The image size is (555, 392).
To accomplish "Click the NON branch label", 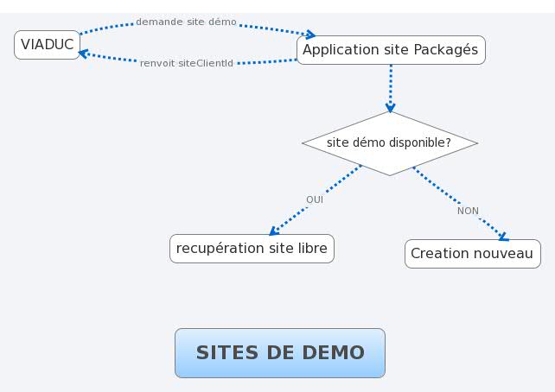I will click(x=468, y=211).
